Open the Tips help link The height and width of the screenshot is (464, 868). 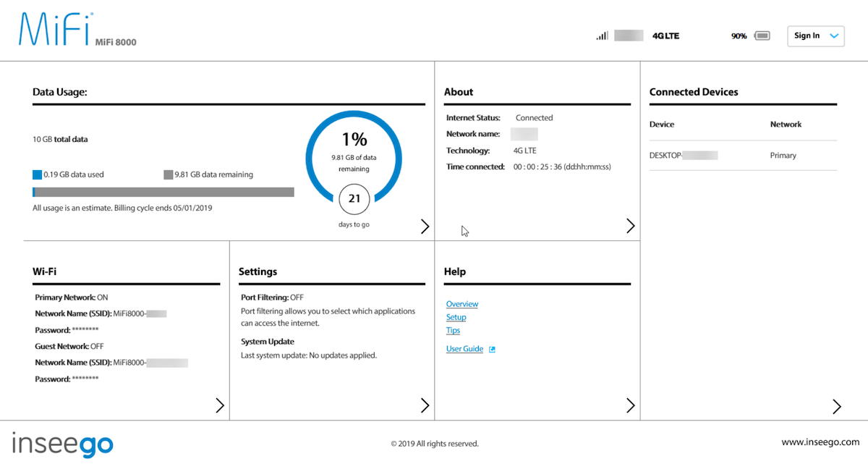click(454, 331)
